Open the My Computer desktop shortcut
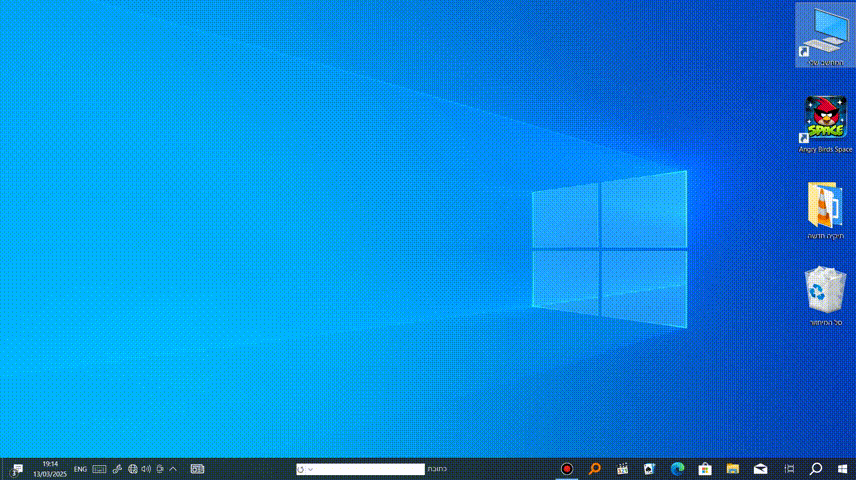This screenshot has width=856, height=480. coord(825,35)
